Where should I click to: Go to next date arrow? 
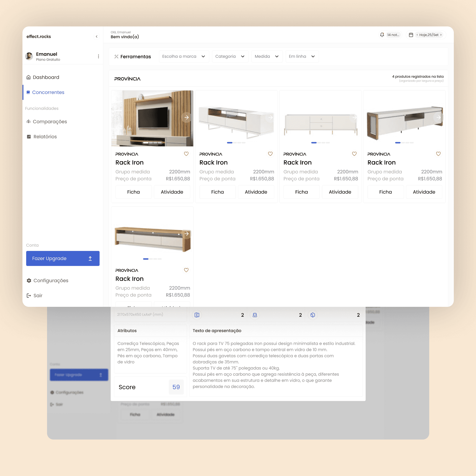point(441,35)
